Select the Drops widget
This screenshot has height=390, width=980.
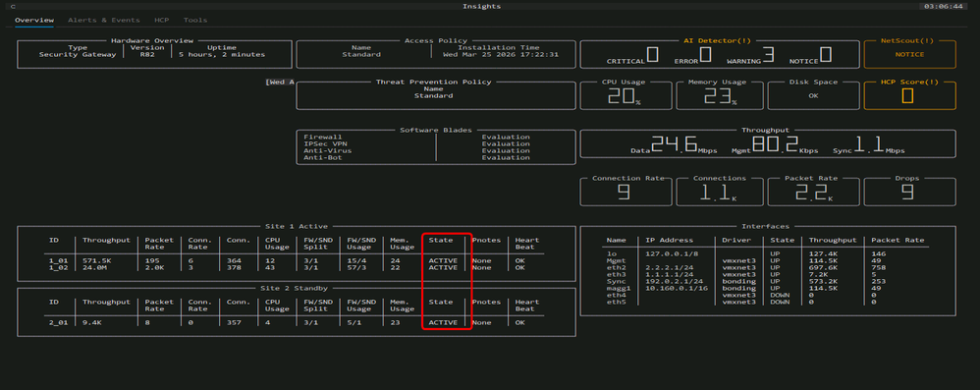pyautogui.click(x=909, y=192)
